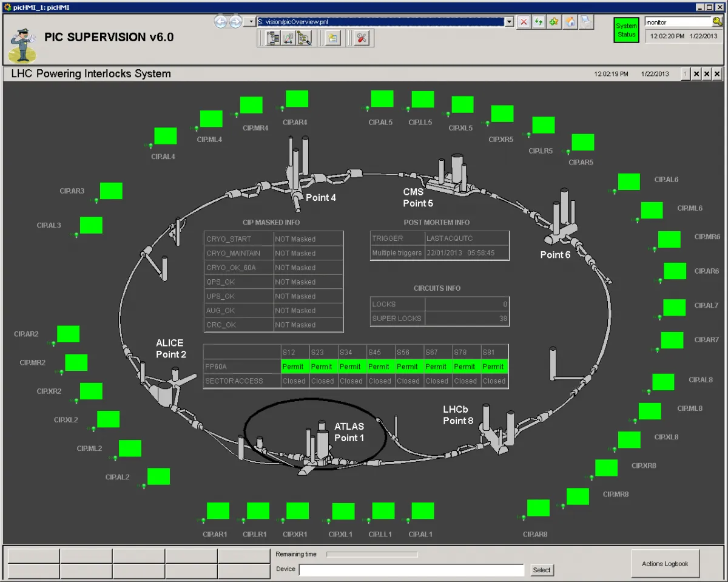The image size is (728, 582).
Task: Toggle the CIP.AL6 green status indicator
Action: coord(629,181)
